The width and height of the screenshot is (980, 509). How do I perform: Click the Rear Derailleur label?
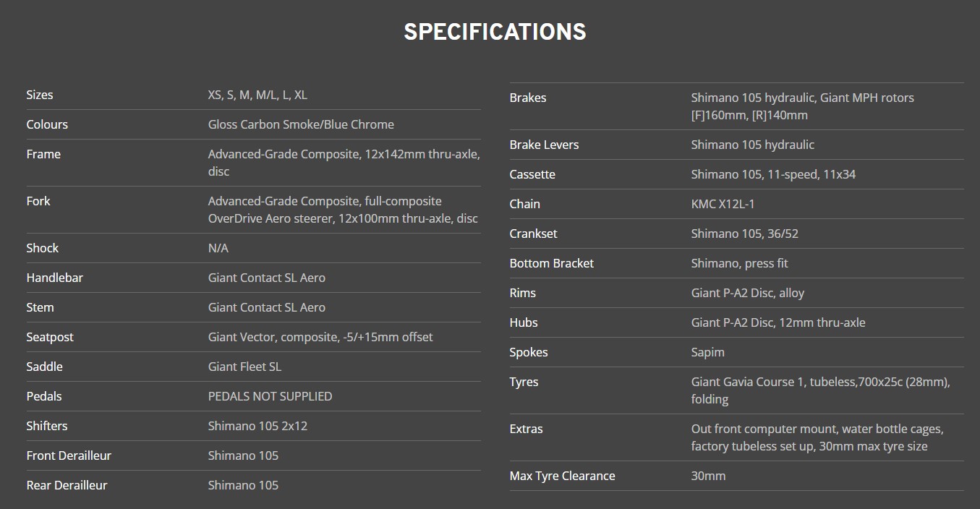click(x=67, y=485)
